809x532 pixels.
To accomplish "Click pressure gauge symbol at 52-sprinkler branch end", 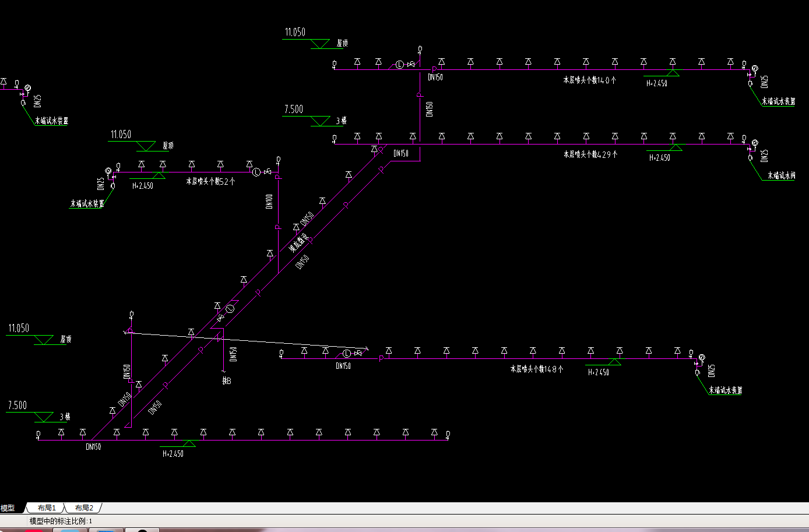I will coord(108,170).
